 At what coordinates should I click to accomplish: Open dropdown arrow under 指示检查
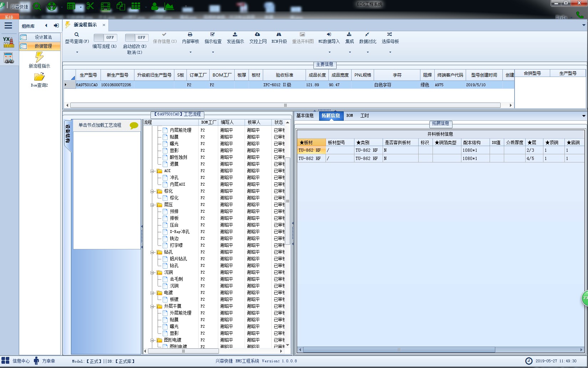(x=213, y=52)
